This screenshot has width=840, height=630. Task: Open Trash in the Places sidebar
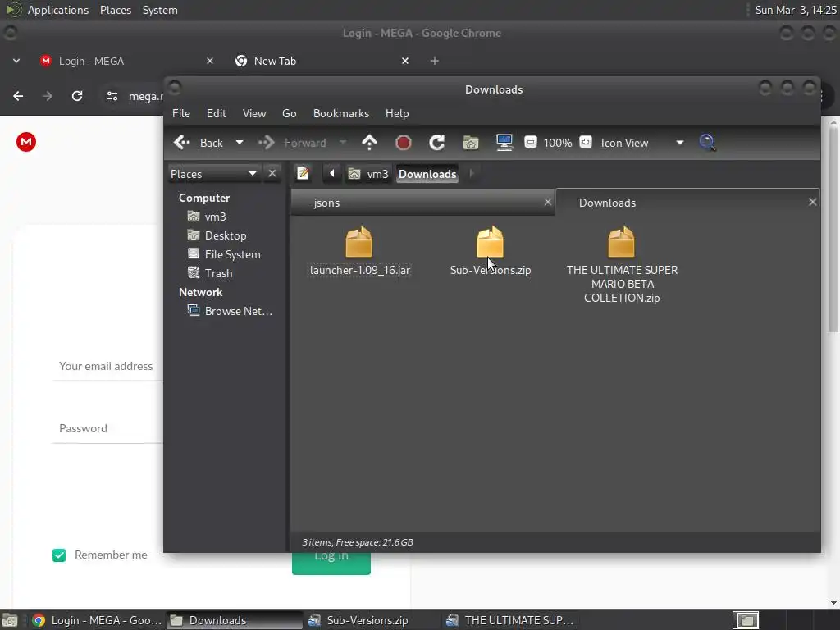[210, 272]
